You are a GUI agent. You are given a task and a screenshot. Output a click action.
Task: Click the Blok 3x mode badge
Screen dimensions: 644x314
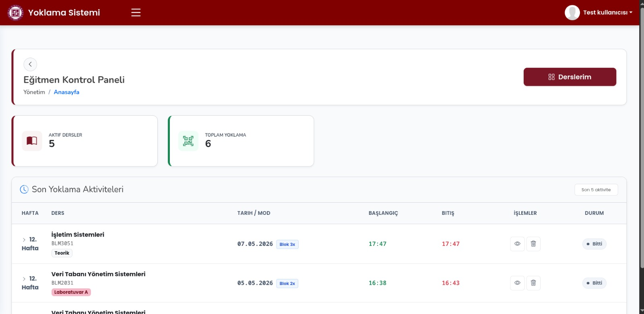click(287, 244)
